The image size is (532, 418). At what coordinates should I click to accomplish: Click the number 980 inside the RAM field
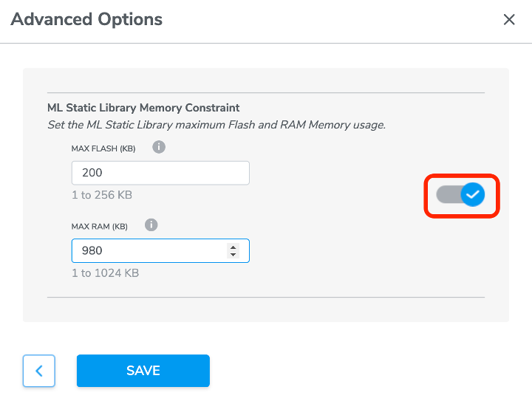click(x=92, y=250)
